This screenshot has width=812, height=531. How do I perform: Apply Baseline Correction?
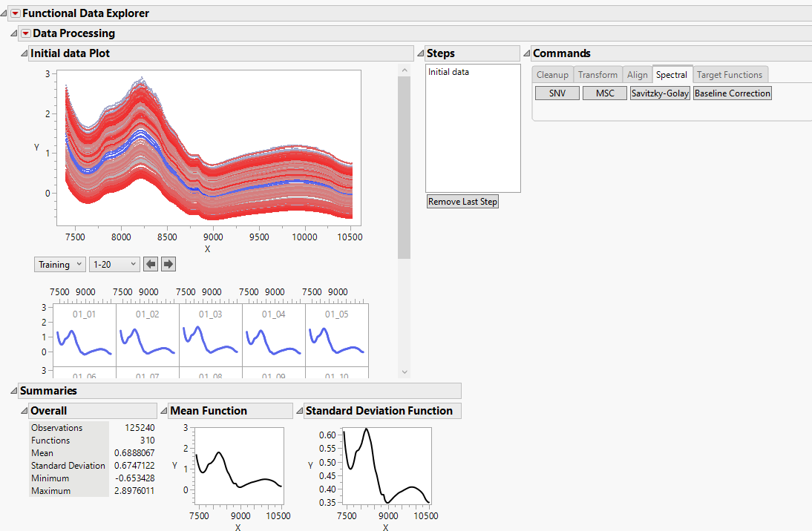tap(732, 93)
